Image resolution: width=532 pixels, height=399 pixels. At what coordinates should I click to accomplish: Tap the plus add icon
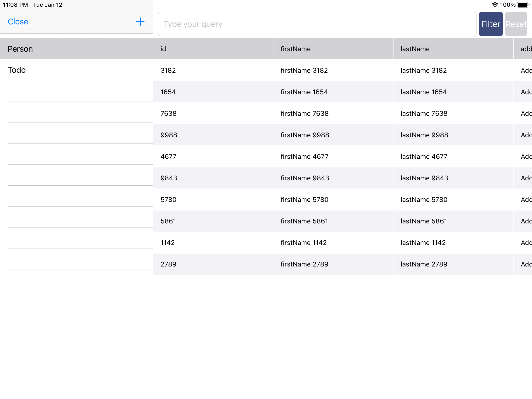click(140, 22)
